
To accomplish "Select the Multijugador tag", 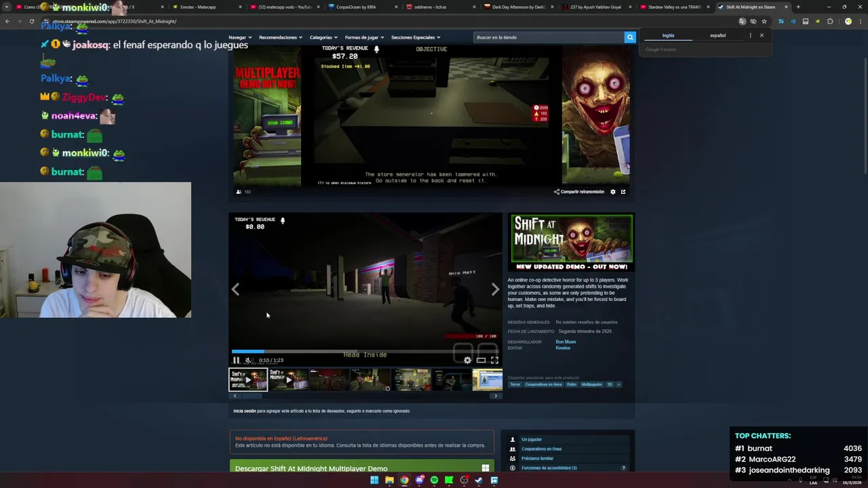I will coord(591,384).
